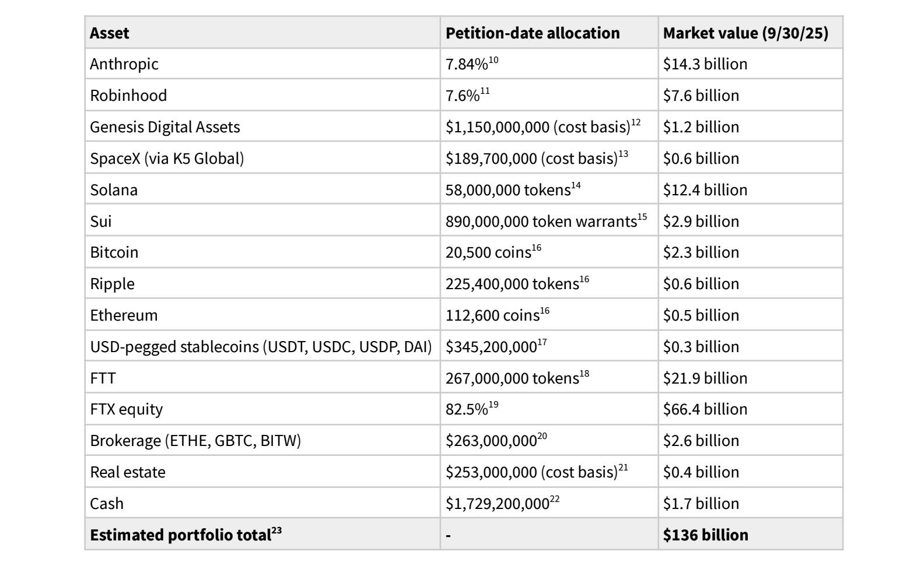Open footnote 12 after Genesis cost basis

(x=636, y=123)
